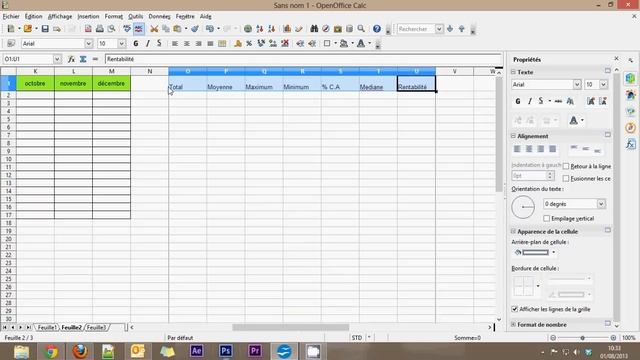
Task: Find next with down arrow icon
Action: coord(450,29)
